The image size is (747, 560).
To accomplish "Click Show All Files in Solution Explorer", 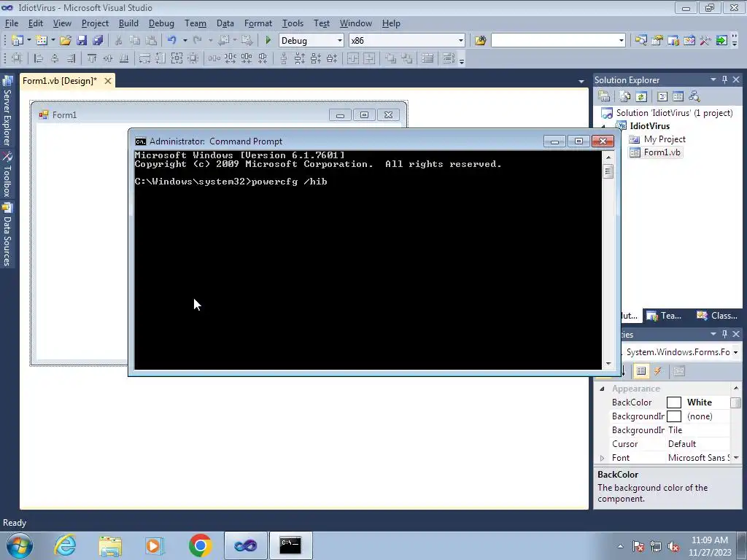I will [x=625, y=97].
